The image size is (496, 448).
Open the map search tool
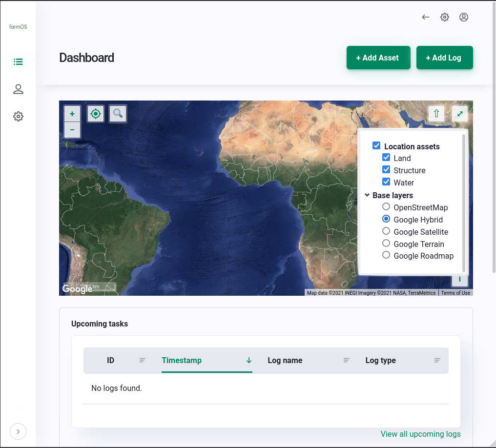118,113
